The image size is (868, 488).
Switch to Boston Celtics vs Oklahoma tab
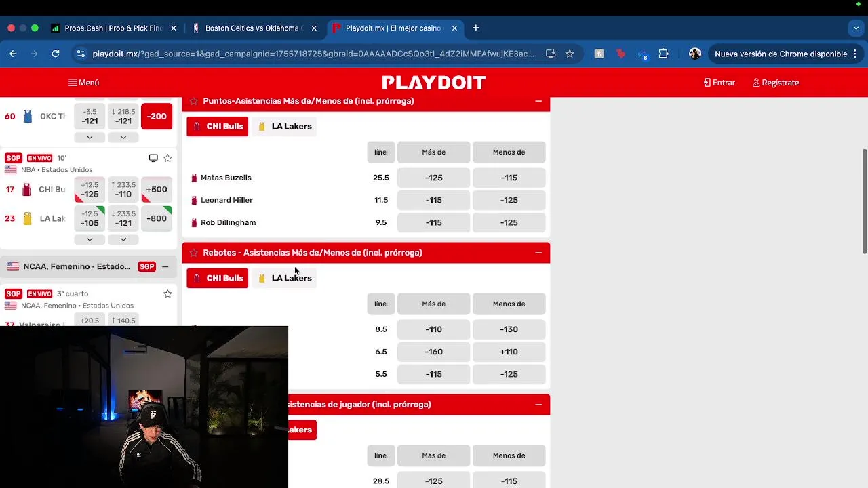254,28
